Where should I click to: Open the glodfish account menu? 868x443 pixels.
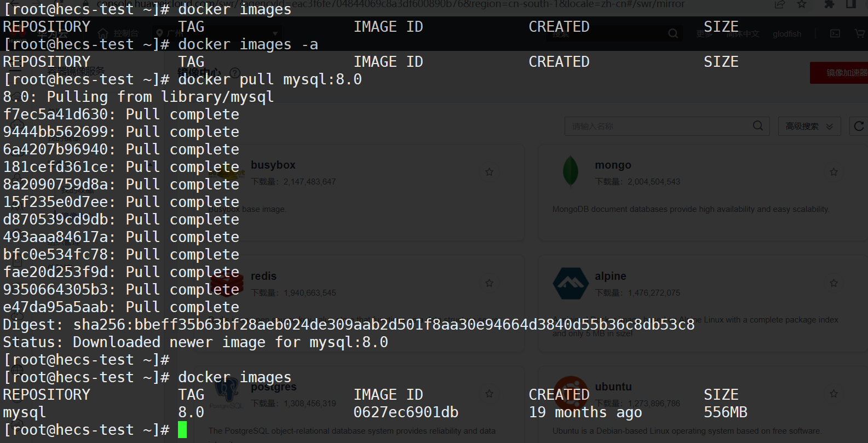787,34
